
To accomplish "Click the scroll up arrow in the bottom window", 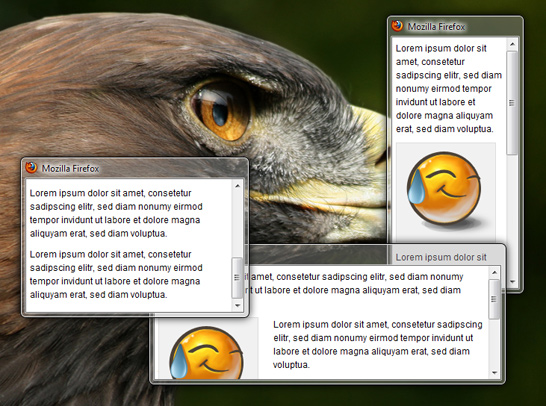I will pyautogui.click(x=494, y=273).
